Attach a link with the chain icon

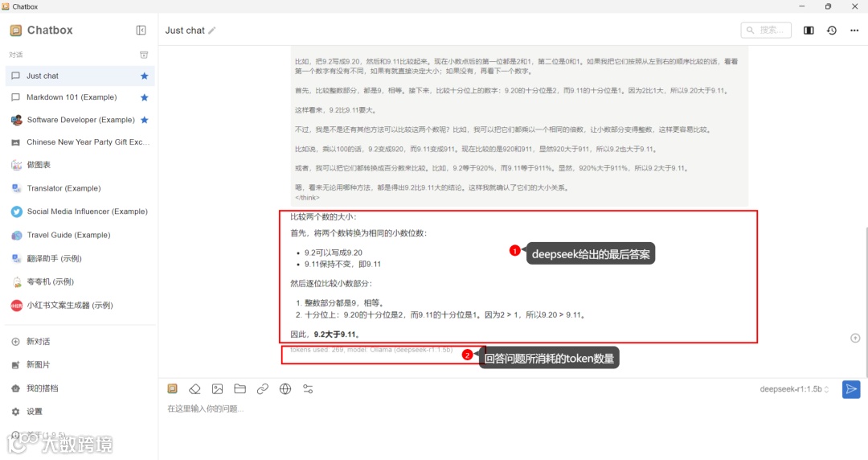point(262,389)
